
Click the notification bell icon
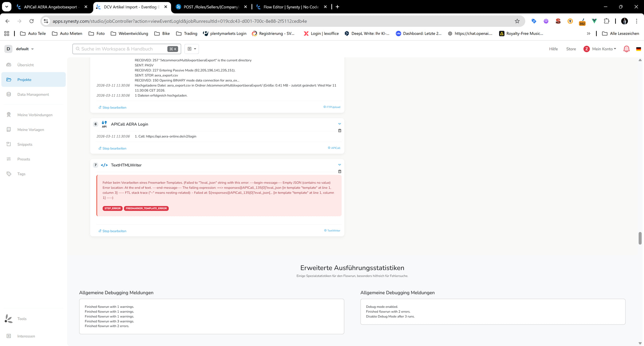click(626, 49)
